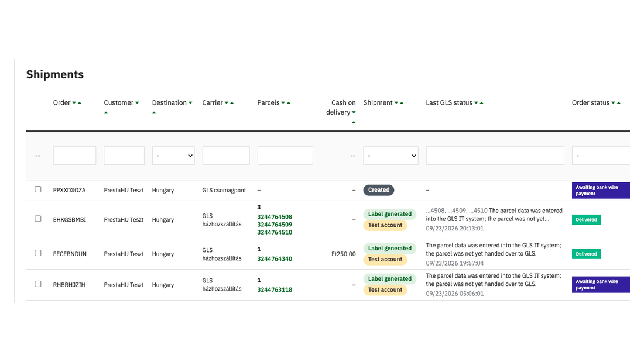Focus the Customer filter text box

(x=124, y=156)
